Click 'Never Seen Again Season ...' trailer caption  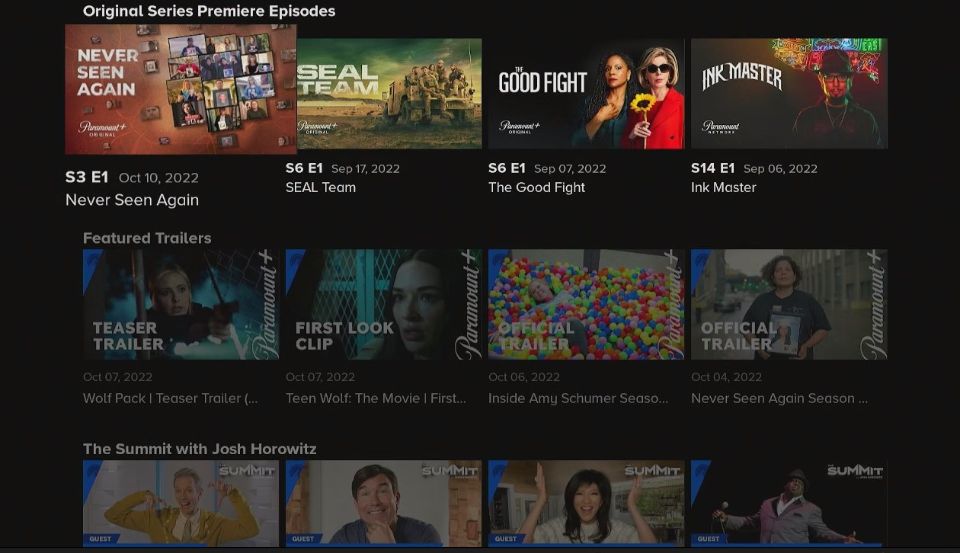coord(779,398)
